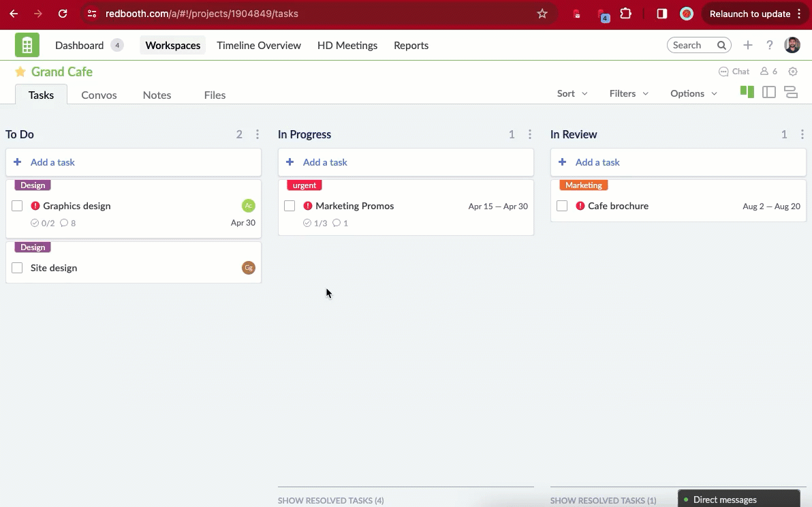Switch to the Notes tab
This screenshot has width=812, height=507.
157,95
